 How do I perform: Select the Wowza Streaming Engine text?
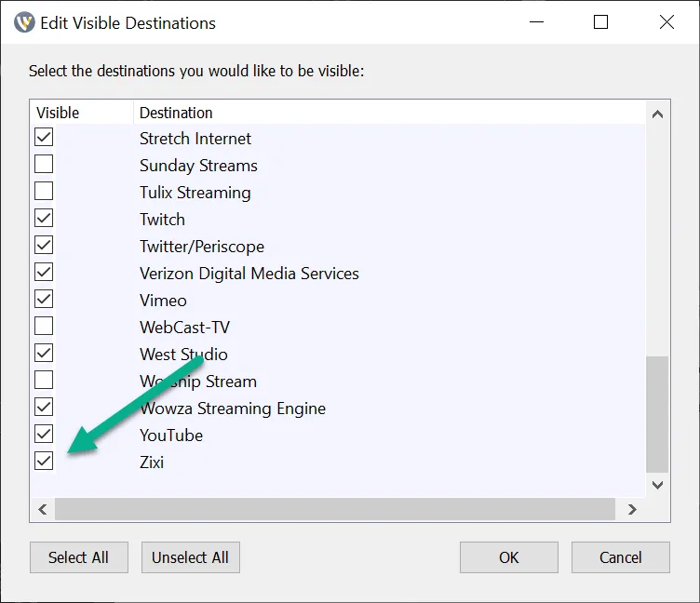click(x=233, y=409)
